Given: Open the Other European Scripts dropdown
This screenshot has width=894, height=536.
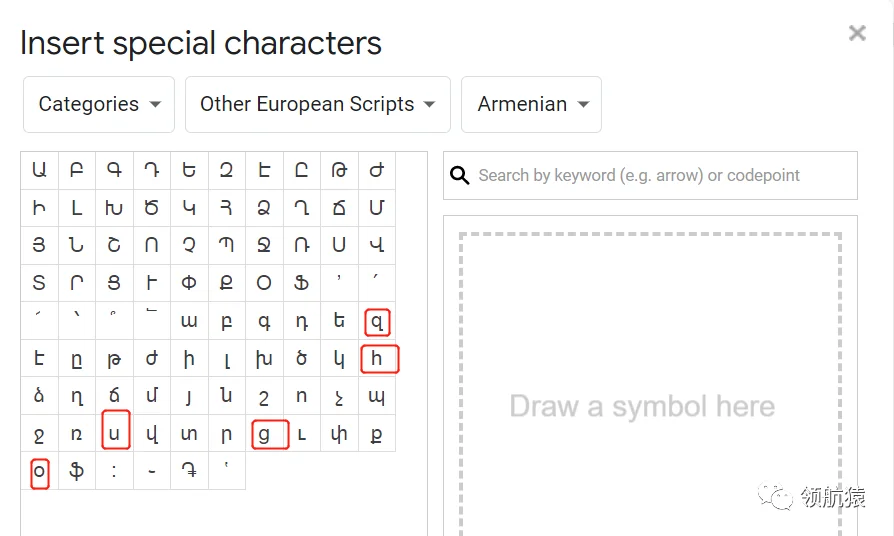Looking at the screenshot, I should pyautogui.click(x=318, y=104).
